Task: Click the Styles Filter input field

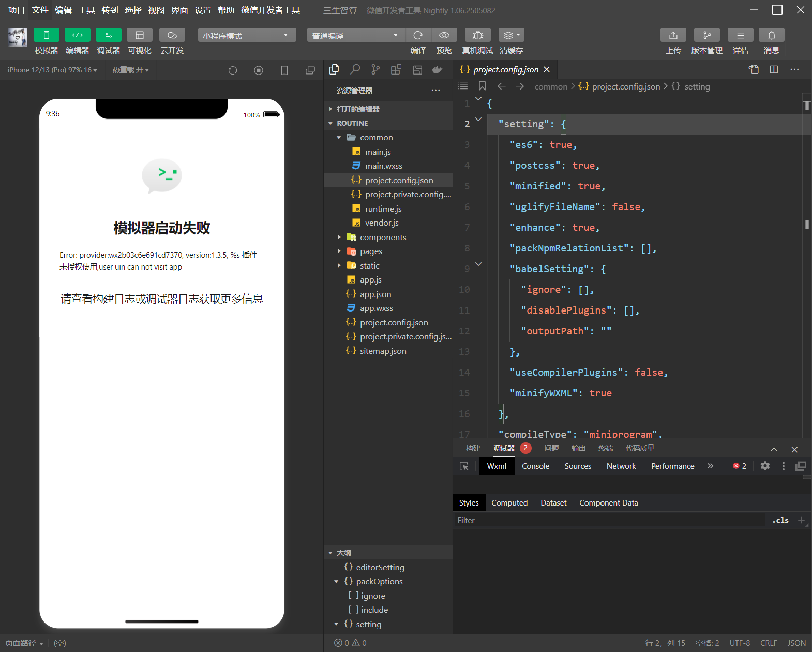Action: pos(609,521)
